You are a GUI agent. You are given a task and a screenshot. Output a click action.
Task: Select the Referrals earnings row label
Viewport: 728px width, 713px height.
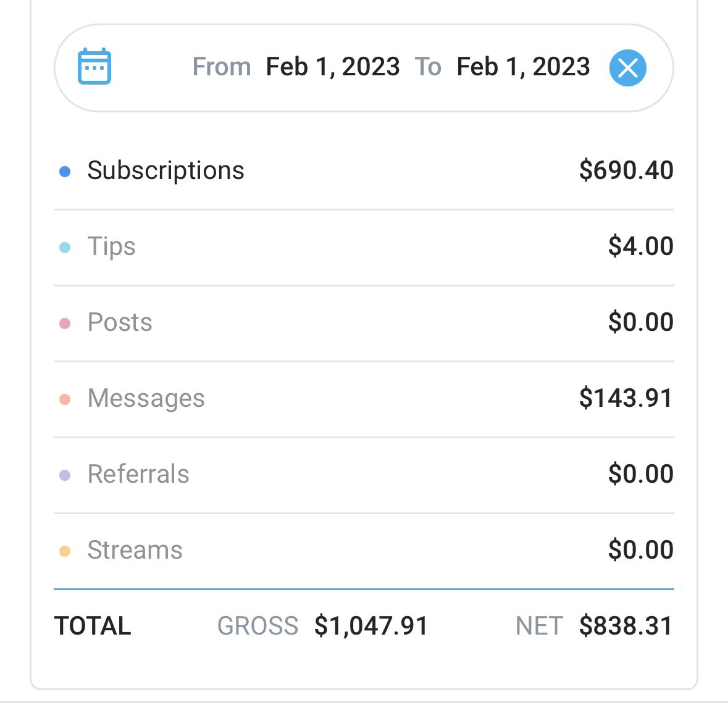138,474
